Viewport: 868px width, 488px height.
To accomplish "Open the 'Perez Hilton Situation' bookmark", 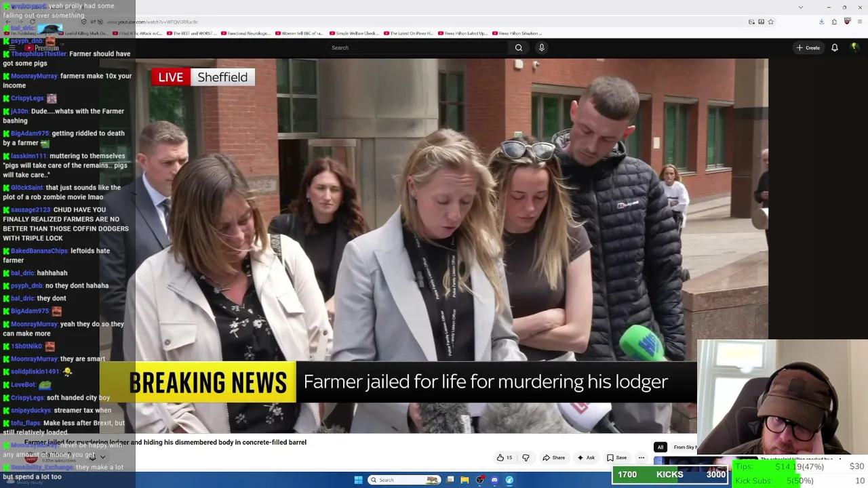I will [517, 33].
